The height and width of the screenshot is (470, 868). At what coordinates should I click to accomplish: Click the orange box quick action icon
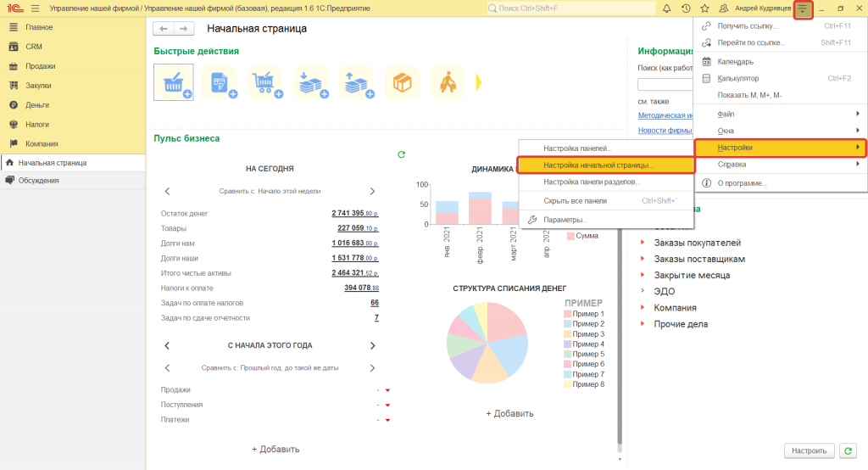pyautogui.click(x=402, y=82)
